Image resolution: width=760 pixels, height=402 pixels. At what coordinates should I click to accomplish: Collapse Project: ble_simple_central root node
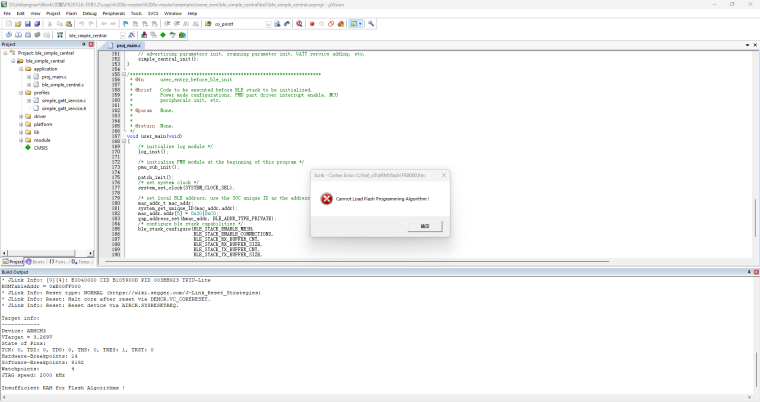click(x=5, y=53)
